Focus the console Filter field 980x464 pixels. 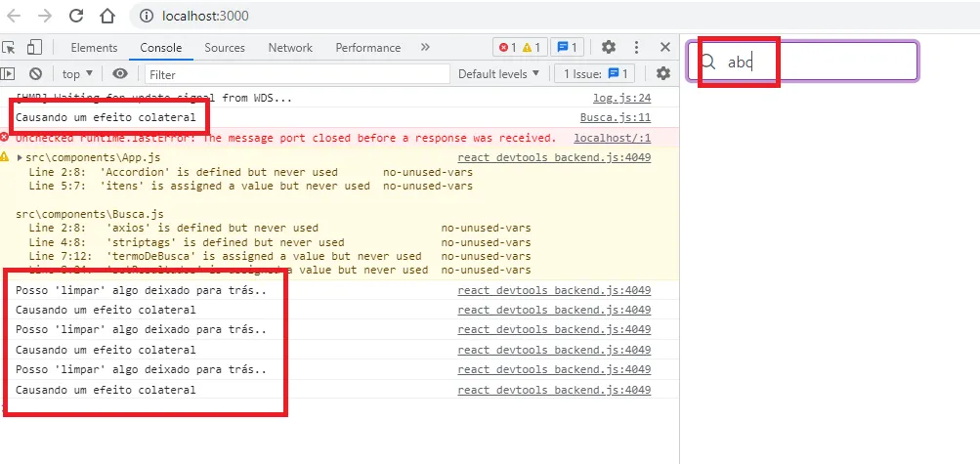(x=297, y=74)
